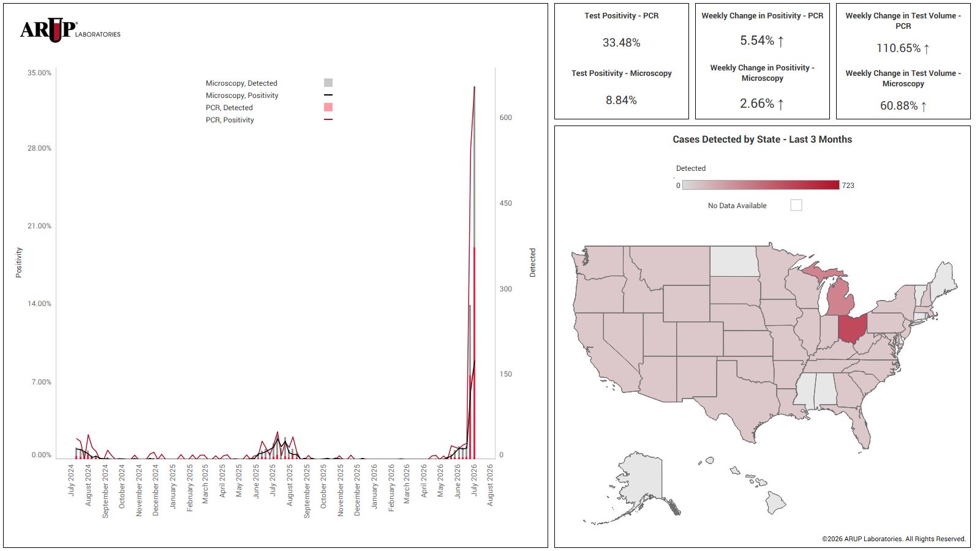980x551 pixels.
Task: Click the 35.00% positivity axis tick
Action: click(39, 73)
